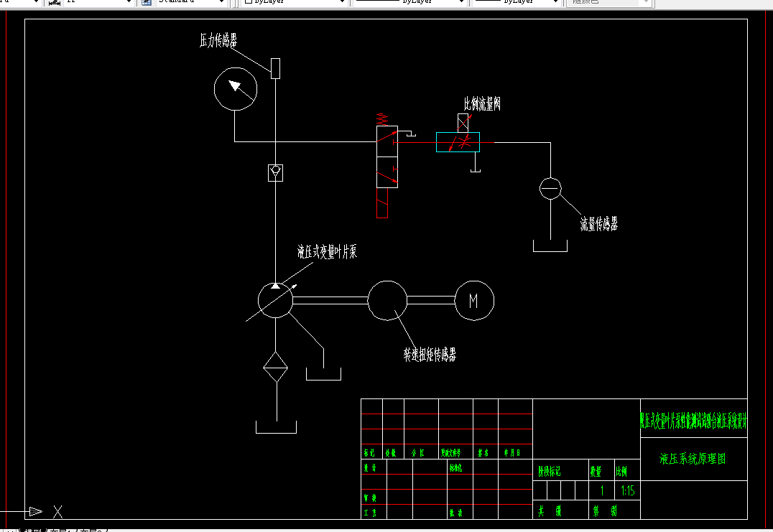Pick the flow sensor circle symbol
The width and height of the screenshot is (773, 532).
(x=550, y=188)
